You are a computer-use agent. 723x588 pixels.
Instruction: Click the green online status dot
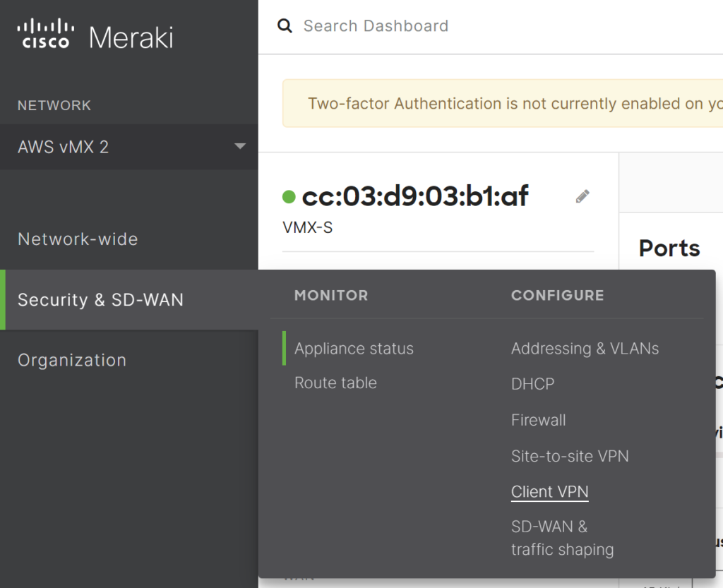coord(289,198)
